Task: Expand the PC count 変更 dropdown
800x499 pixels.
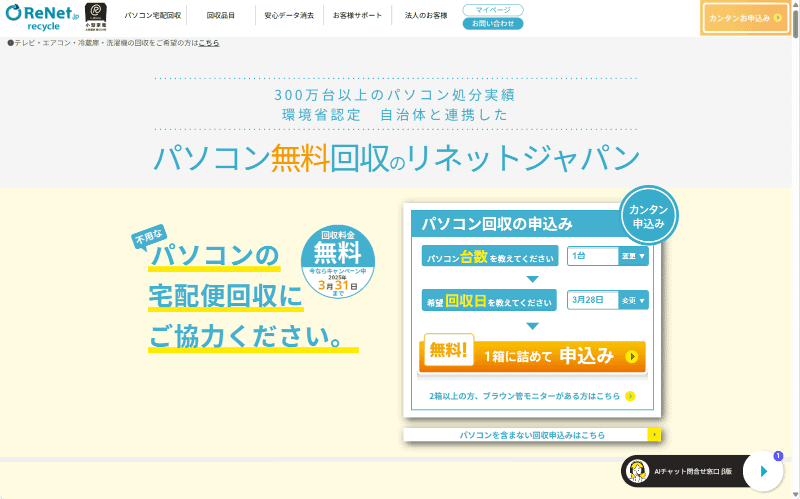Action: point(634,256)
